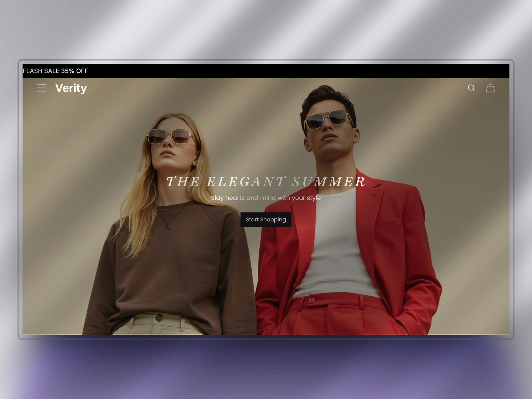Click the red trousers button

click(312, 300)
